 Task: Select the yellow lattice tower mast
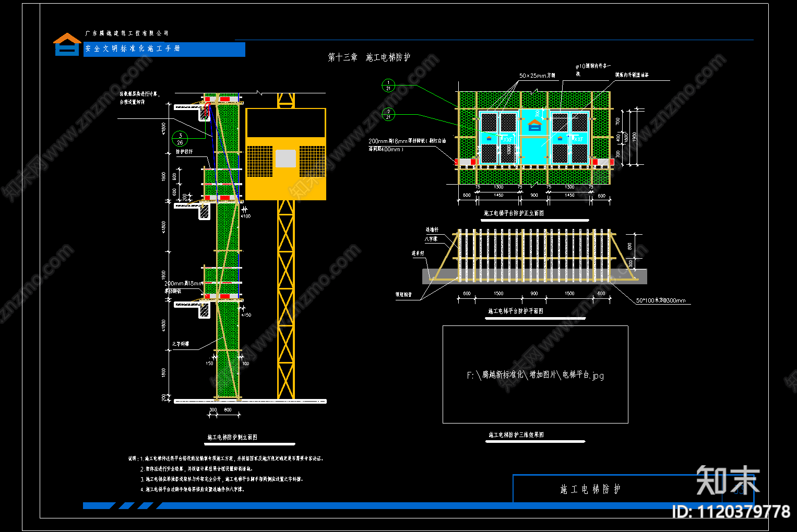tap(286, 297)
